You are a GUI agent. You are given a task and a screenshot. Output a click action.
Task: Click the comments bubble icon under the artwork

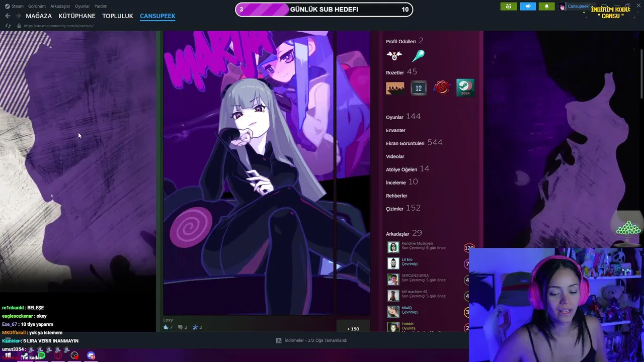pos(181,327)
